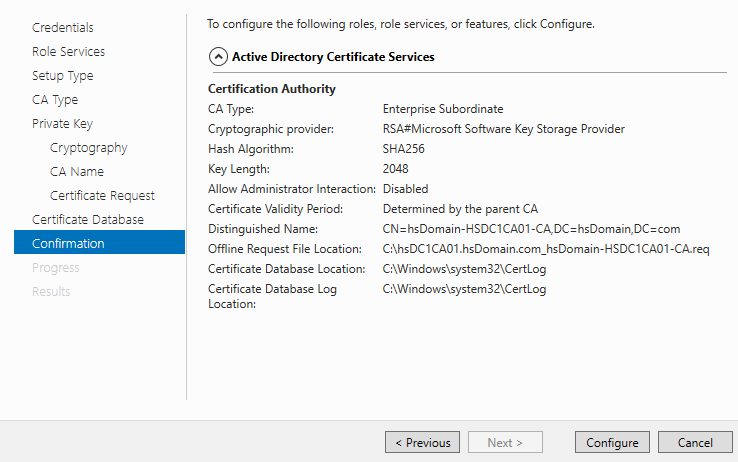Image resolution: width=738 pixels, height=462 pixels.
Task: Go to the Certificate Database step
Action: (88, 220)
